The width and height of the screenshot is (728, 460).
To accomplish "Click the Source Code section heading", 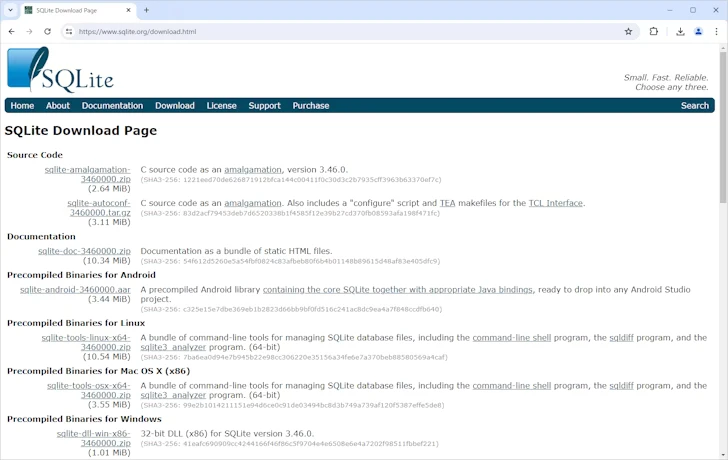I will [x=35, y=155].
